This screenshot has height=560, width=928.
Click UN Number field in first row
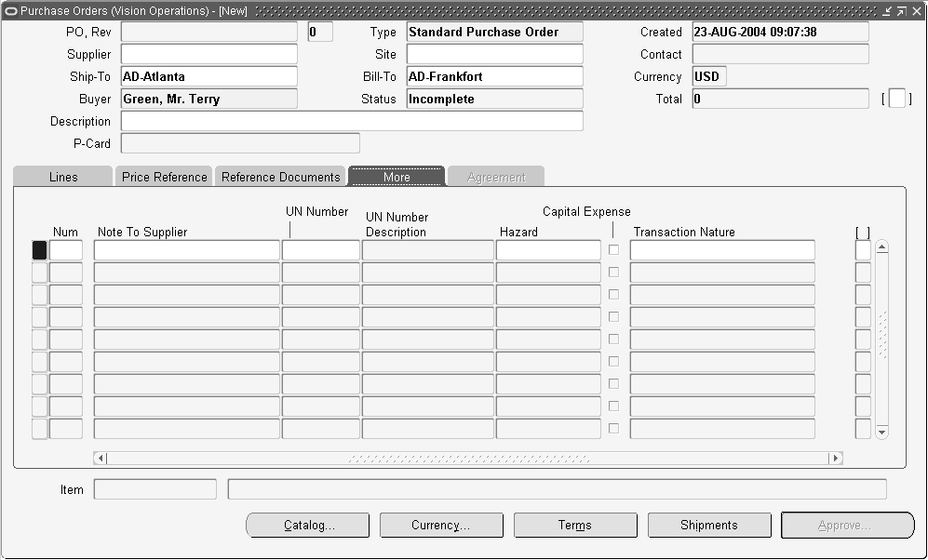tap(321, 250)
